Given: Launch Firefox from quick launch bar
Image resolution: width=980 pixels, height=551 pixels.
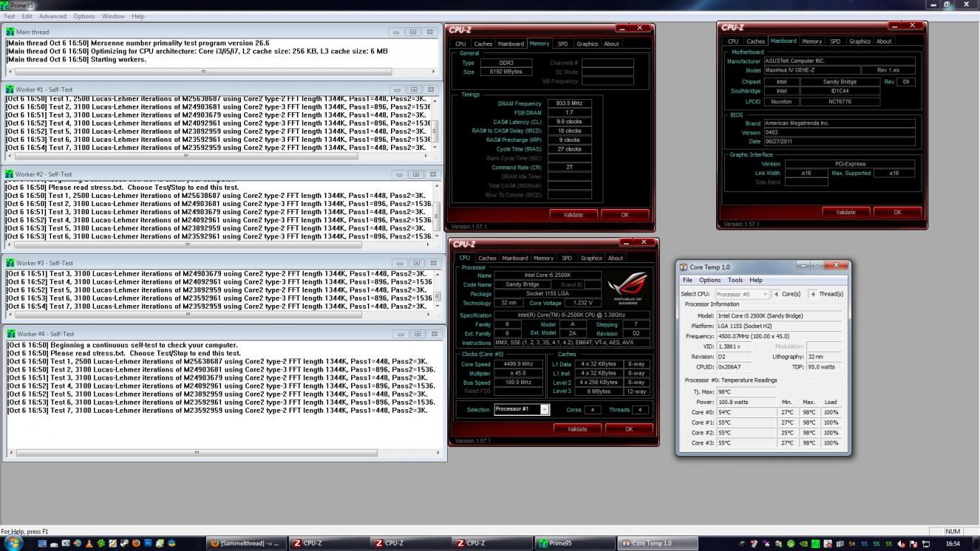Looking at the screenshot, I should [x=136, y=544].
